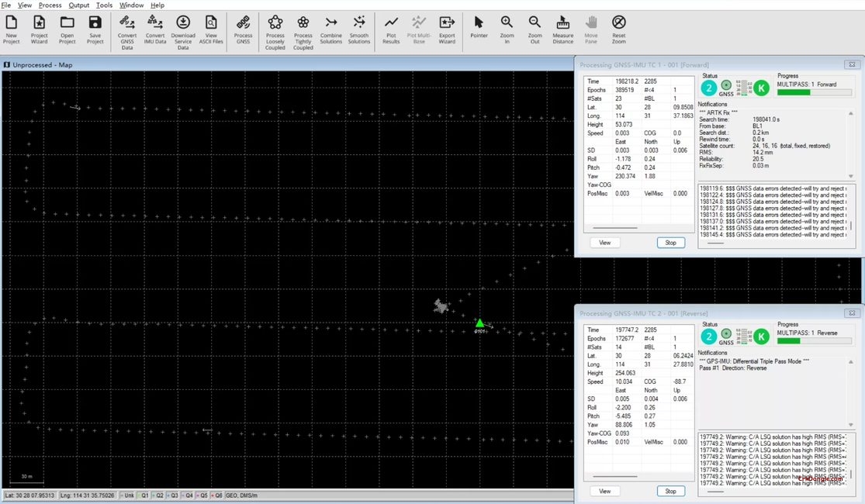Click Q1 quality legend in status bar
The height and width of the screenshot is (504, 865).
[144, 495]
